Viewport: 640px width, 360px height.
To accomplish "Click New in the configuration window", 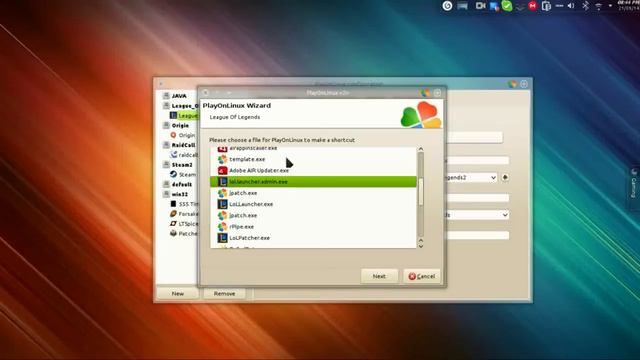I will click(x=178, y=293).
